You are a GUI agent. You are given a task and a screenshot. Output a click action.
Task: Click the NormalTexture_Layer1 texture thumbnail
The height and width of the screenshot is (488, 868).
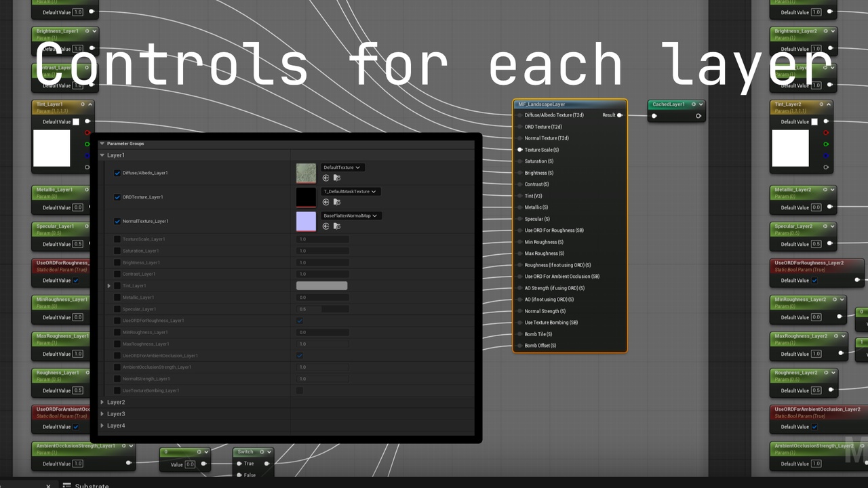click(307, 221)
